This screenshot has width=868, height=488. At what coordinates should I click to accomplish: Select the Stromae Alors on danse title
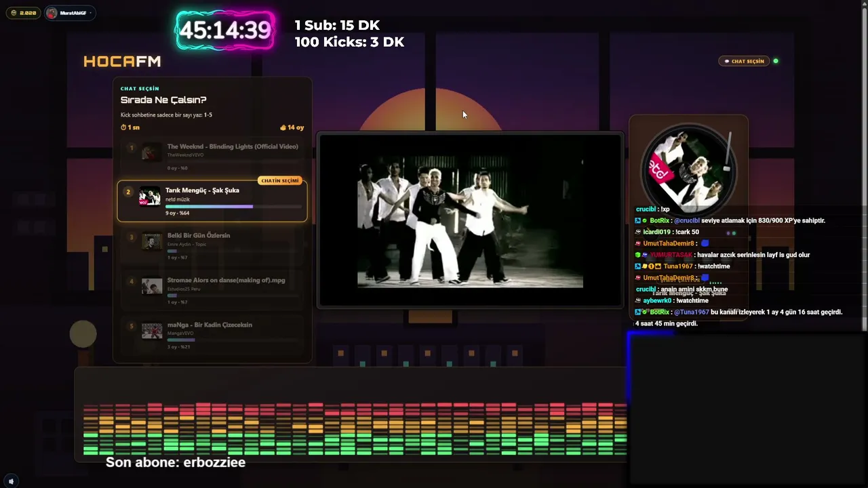click(x=226, y=281)
